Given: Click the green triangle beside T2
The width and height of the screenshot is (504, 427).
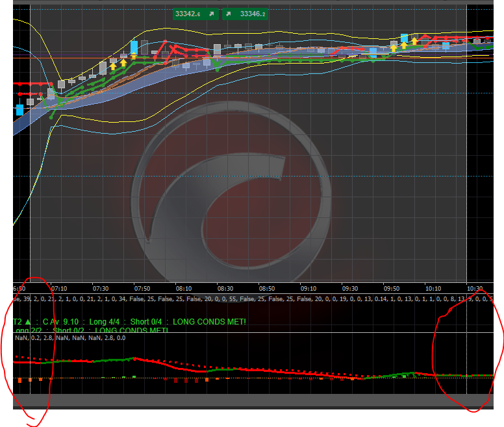Looking at the screenshot, I should coord(28,321).
